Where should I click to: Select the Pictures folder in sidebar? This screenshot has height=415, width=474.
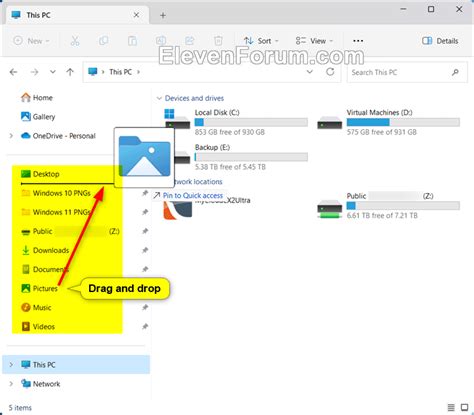tap(39, 288)
